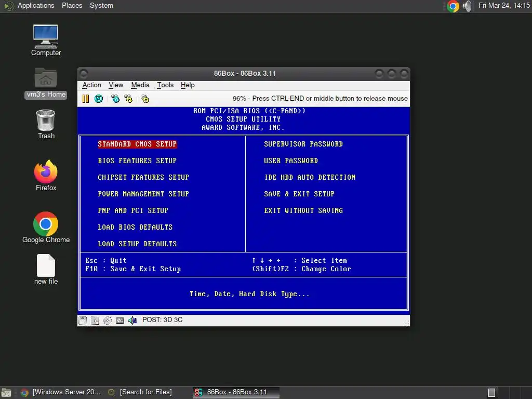Open 86Box settings via the gear icon

point(145,99)
